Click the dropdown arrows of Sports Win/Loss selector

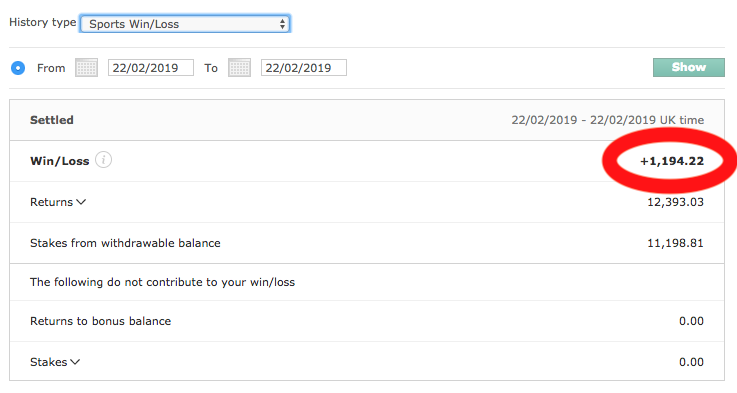coord(282,24)
